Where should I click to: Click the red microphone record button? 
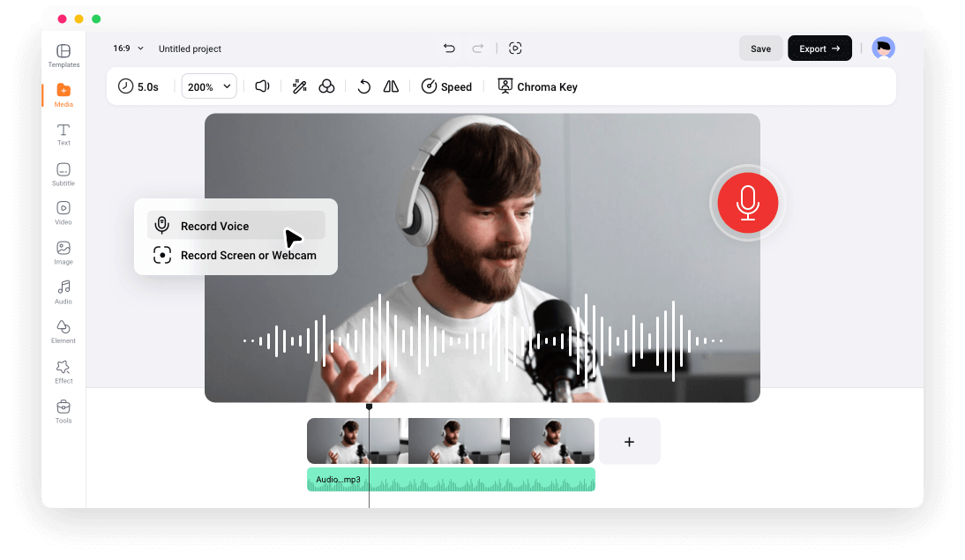[748, 203]
